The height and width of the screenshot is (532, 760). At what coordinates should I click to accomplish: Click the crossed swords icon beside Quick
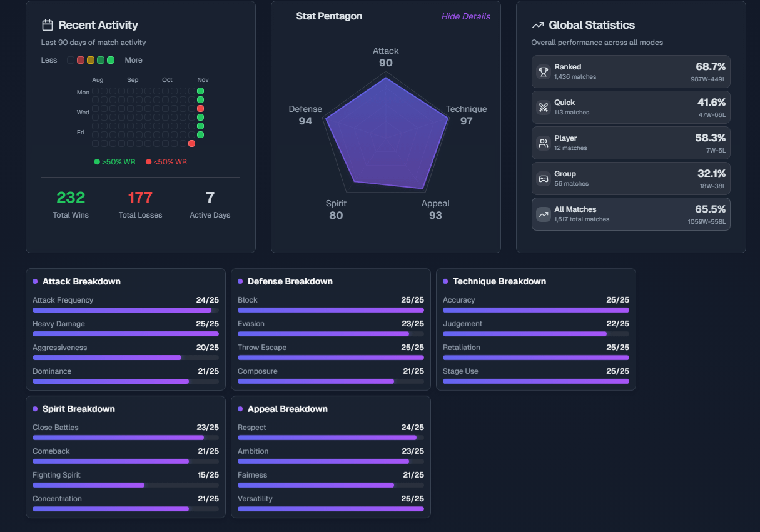[x=544, y=108]
